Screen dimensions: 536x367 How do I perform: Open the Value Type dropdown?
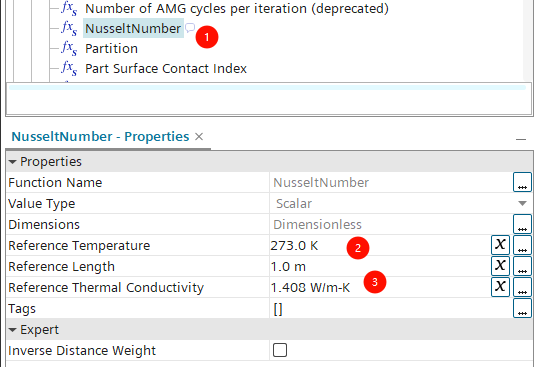pyautogui.click(x=522, y=204)
